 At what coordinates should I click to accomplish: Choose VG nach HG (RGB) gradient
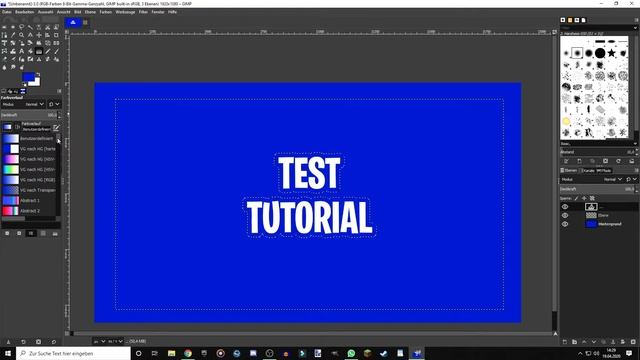coord(29,180)
